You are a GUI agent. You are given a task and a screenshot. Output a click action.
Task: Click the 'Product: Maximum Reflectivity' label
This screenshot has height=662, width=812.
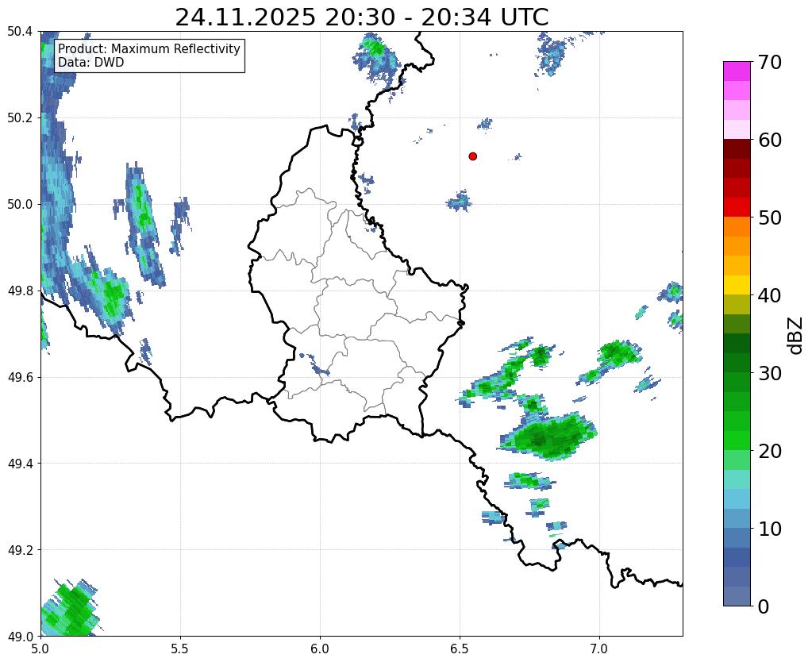click(x=149, y=48)
